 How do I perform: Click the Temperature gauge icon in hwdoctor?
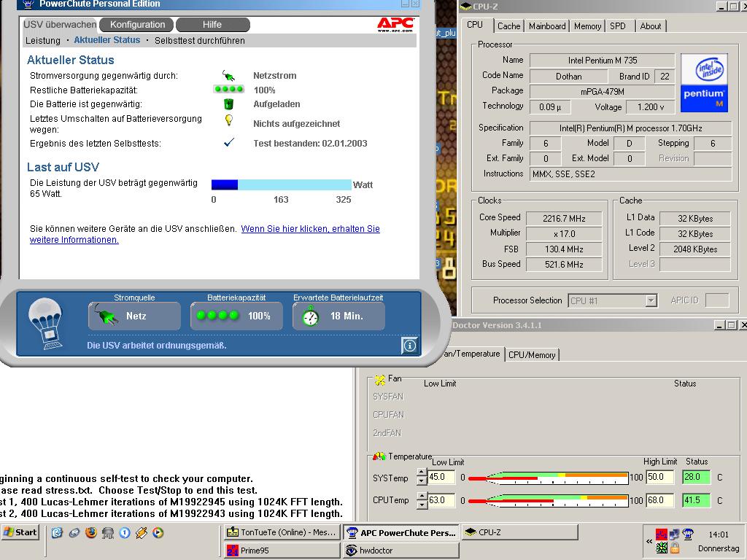tap(379, 456)
